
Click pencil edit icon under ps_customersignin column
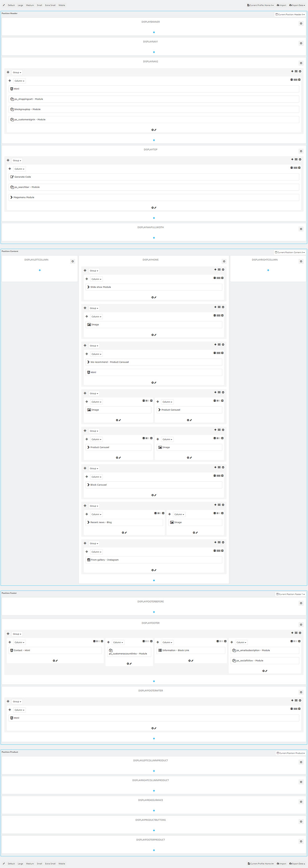pyautogui.click(x=155, y=130)
